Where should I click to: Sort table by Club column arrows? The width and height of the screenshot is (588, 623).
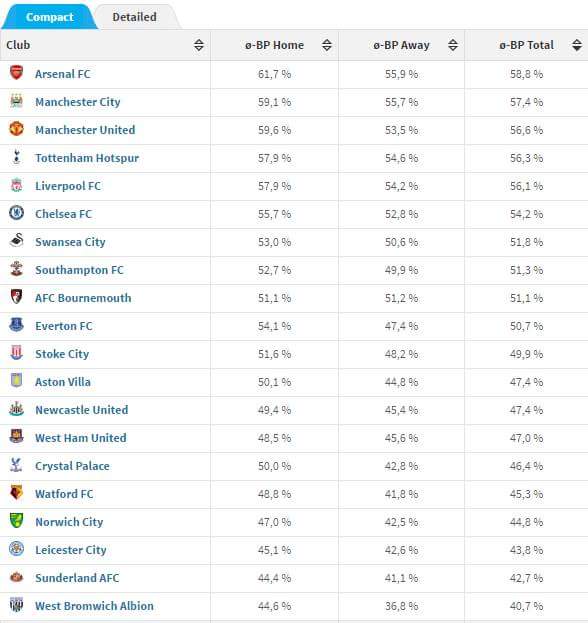[x=199, y=45]
